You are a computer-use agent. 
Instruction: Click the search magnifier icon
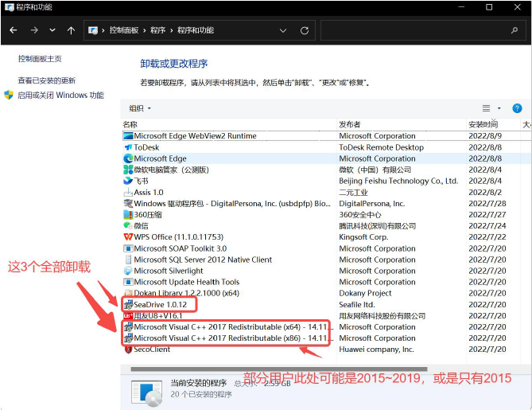[515, 30]
